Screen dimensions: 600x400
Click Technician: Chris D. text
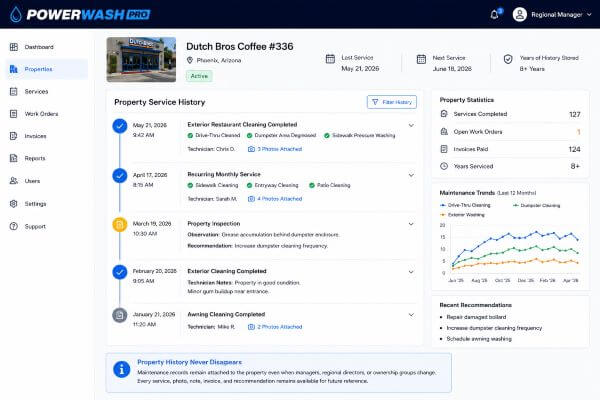pyautogui.click(x=211, y=149)
